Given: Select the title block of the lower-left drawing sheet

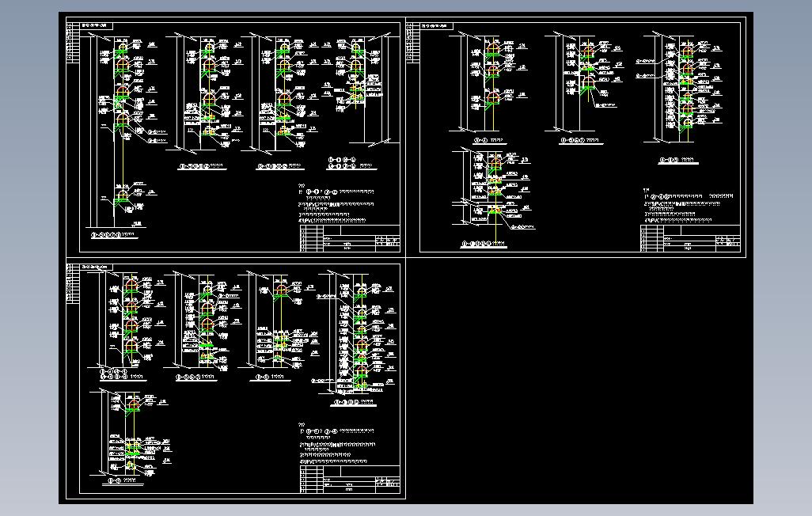Looking at the screenshot, I should click(x=350, y=480).
